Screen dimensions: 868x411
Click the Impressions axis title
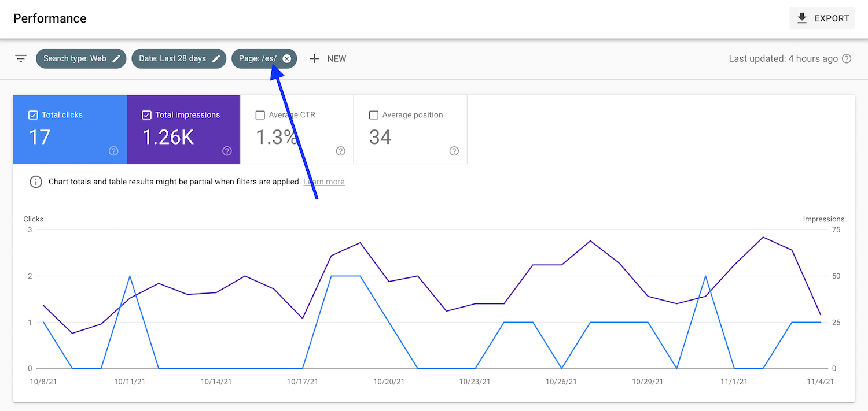823,219
